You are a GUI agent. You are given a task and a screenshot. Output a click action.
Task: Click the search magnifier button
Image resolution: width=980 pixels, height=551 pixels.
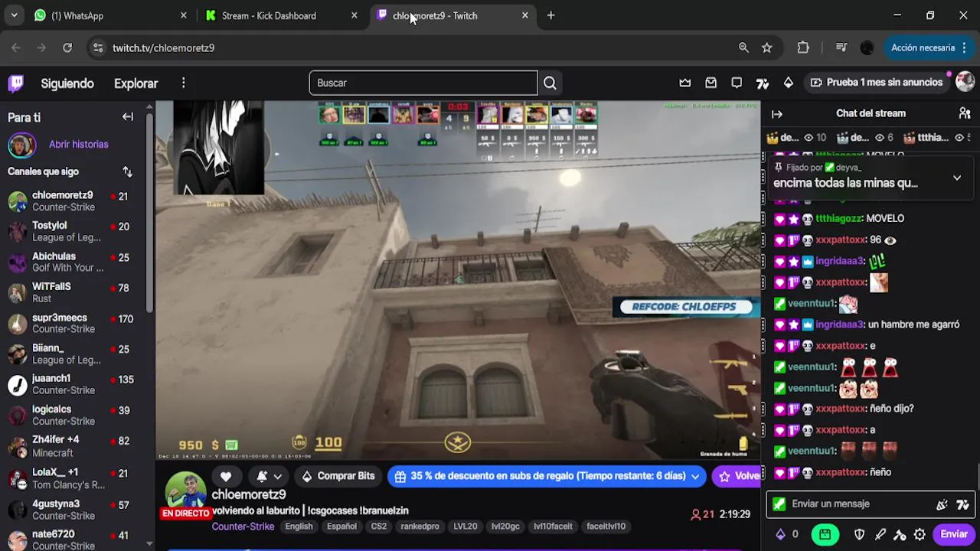pos(550,83)
